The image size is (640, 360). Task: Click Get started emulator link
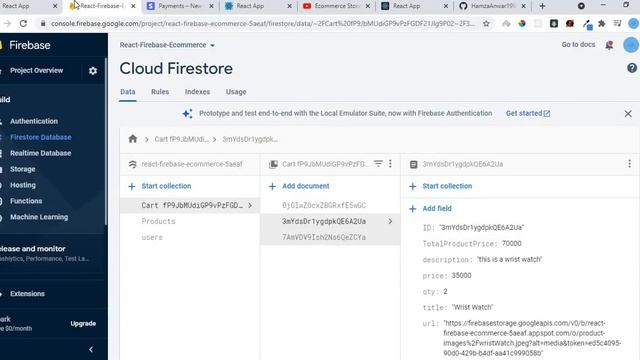tap(528, 113)
